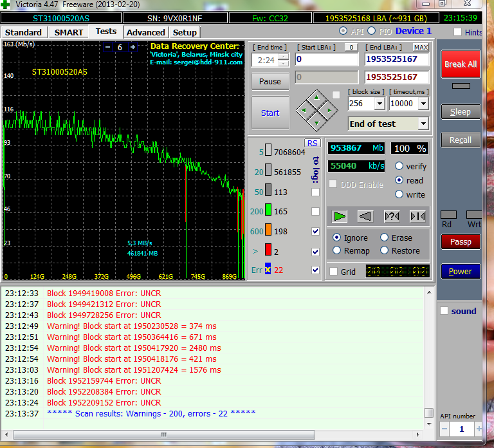Click the forward scan direction play icon
Screen dimensions: 494x448
340,216
